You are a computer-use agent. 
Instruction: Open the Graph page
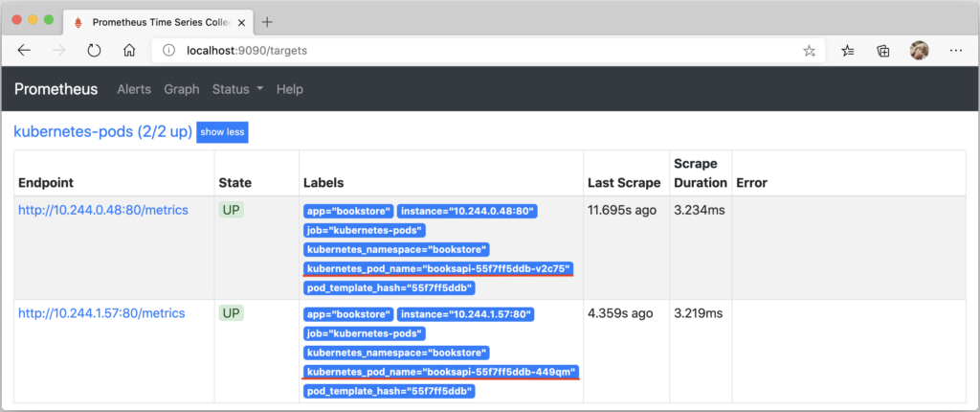coord(182,89)
